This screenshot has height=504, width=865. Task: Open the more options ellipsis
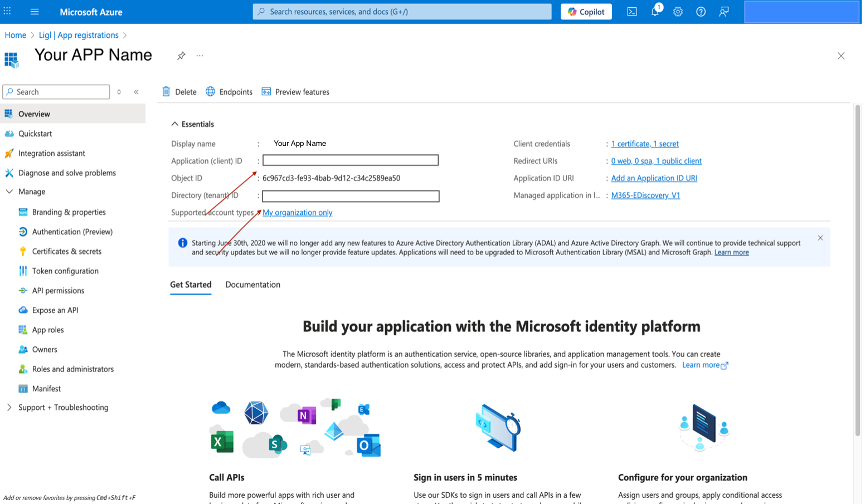pyautogui.click(x=200, y=56)
